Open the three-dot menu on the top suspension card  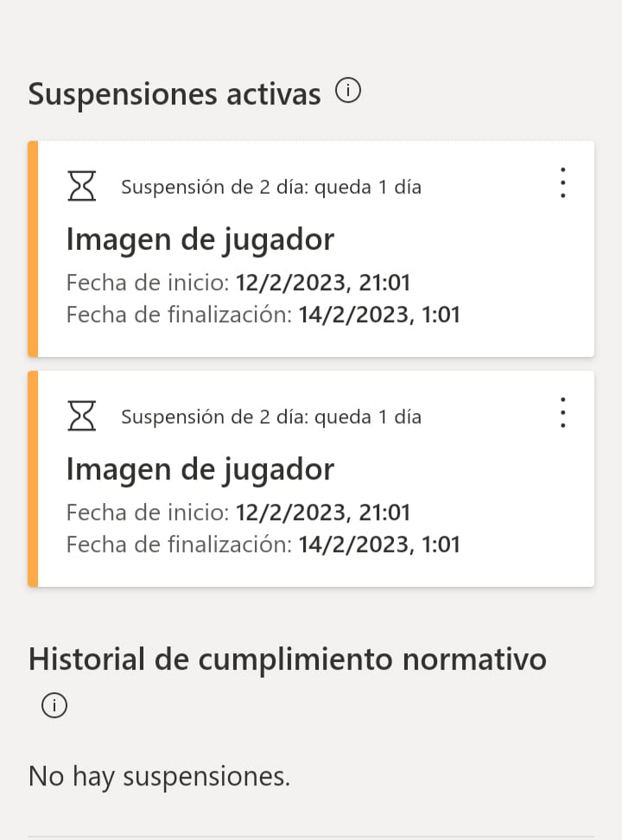[562, 183]
